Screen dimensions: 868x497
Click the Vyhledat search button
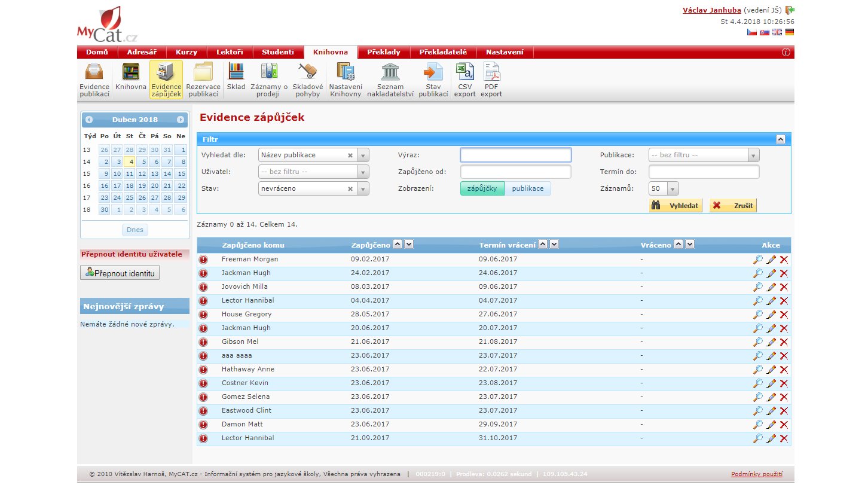(676, 205)
